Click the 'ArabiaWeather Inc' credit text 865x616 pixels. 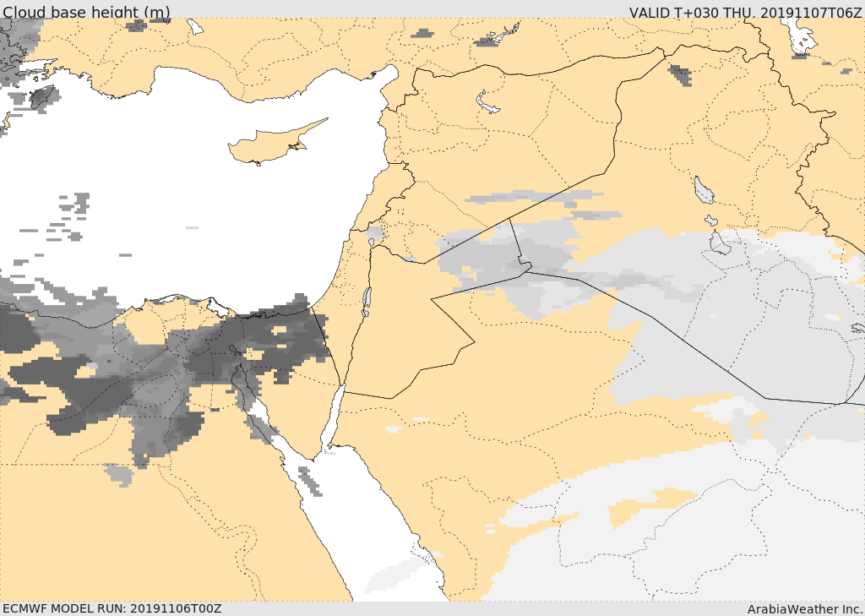point(805,609)
